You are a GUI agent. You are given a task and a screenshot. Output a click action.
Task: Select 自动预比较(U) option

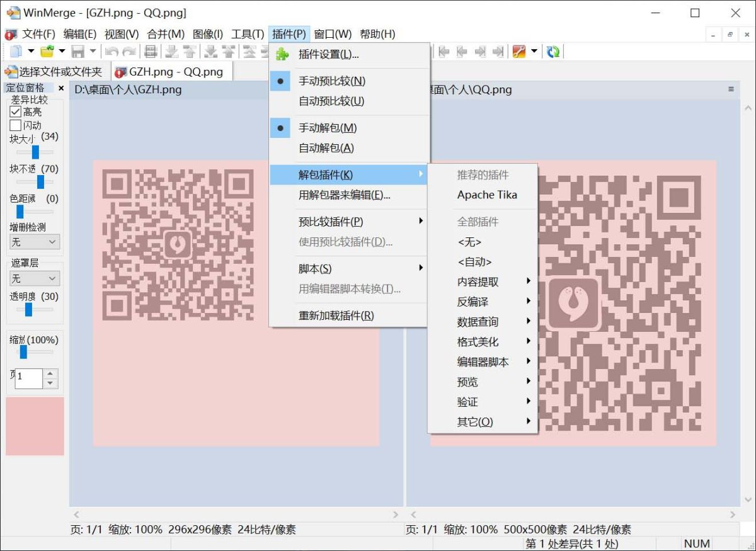[x=350, y=101]
